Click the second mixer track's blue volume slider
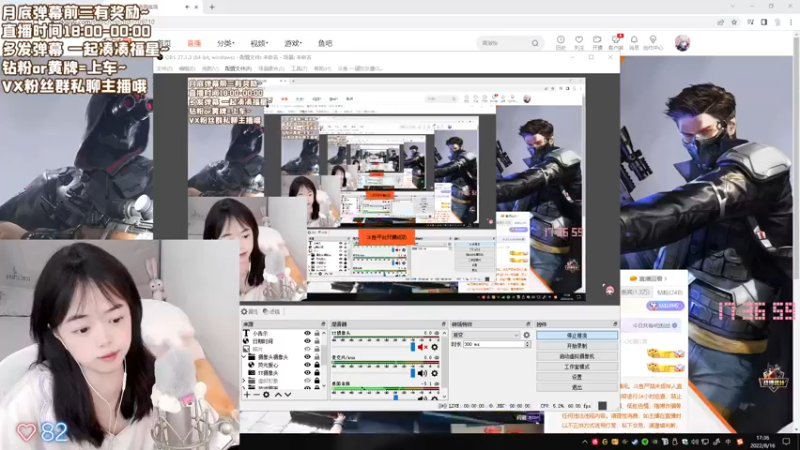 tap(413, 373)
